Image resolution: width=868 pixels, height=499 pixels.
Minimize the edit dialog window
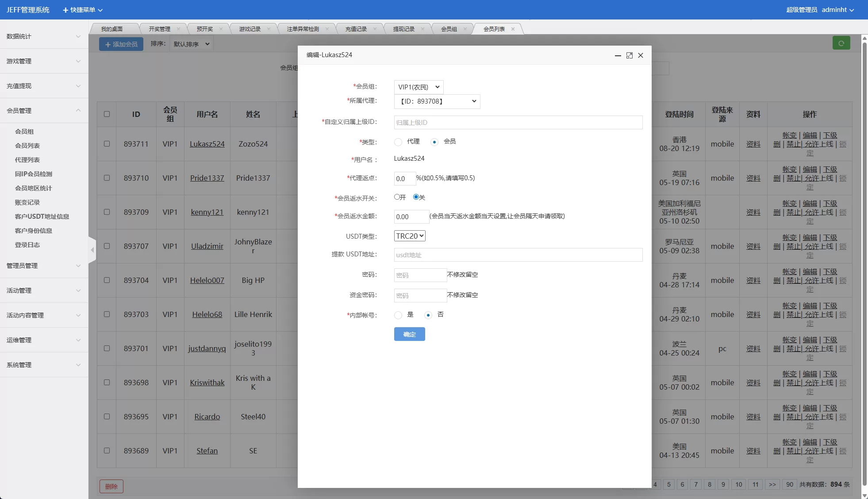(x=618, y=55)
